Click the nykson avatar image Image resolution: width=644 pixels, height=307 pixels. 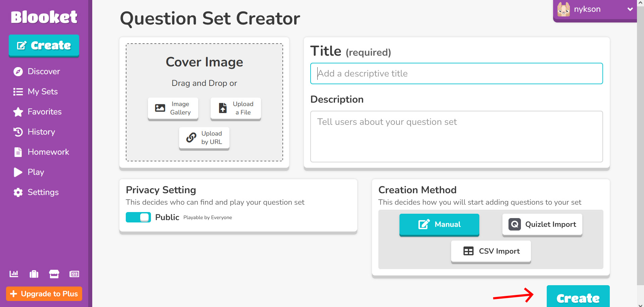tap(563, 9)
